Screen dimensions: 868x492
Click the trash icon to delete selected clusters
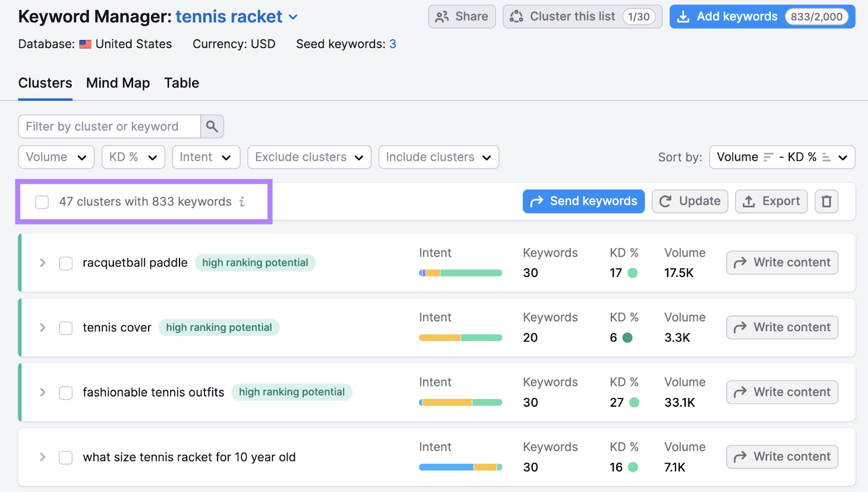[x=826, y=201]
